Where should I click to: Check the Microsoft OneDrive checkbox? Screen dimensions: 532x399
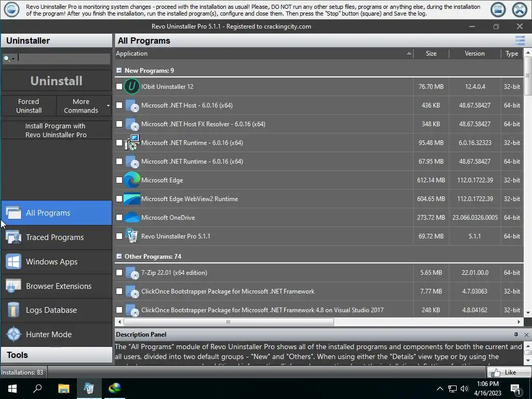119,217
